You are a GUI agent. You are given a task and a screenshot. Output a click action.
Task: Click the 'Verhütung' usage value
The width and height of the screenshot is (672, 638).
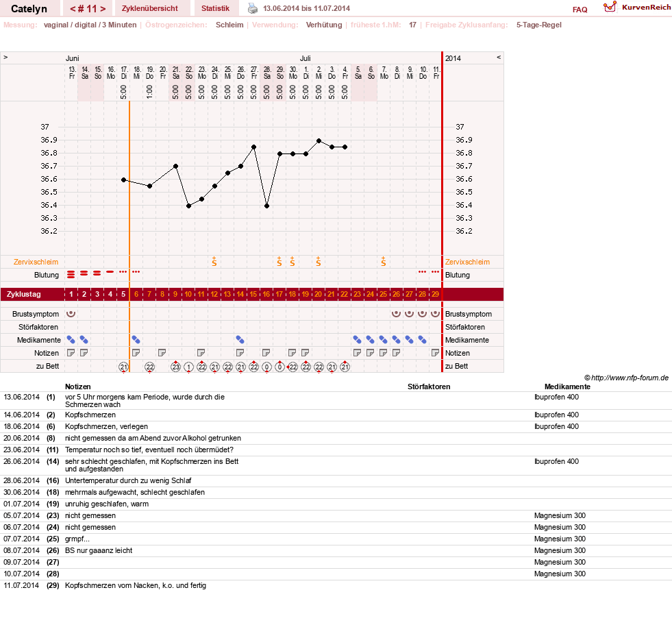324,25
